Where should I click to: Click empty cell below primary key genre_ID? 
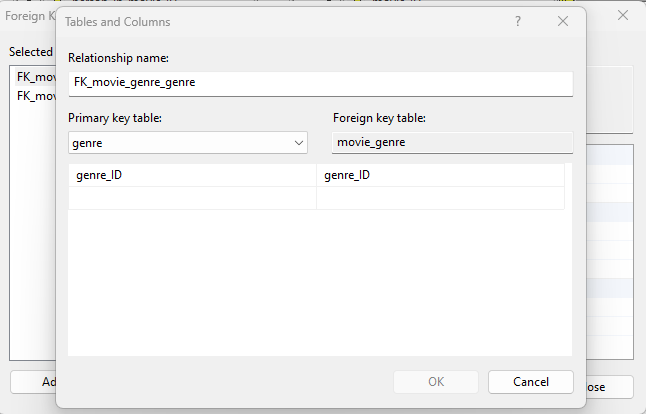(x=192, y=198)
